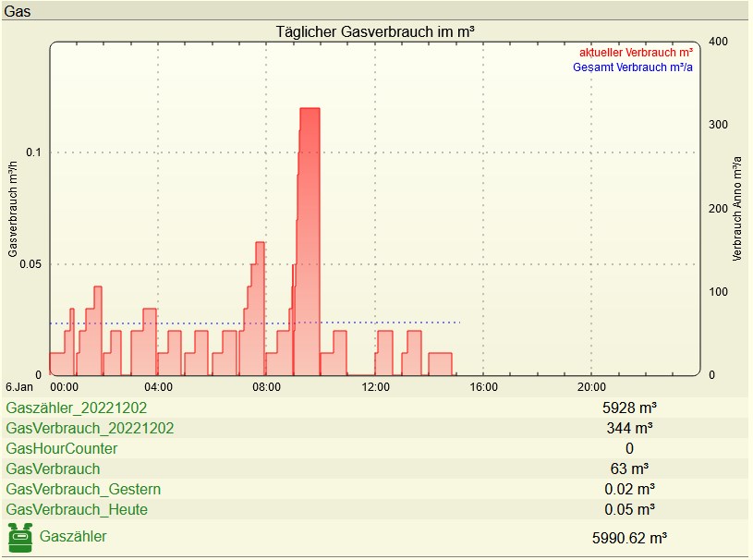Click the 5928 m³ reading value
This screenshot has width=753, height=560.
629,408
